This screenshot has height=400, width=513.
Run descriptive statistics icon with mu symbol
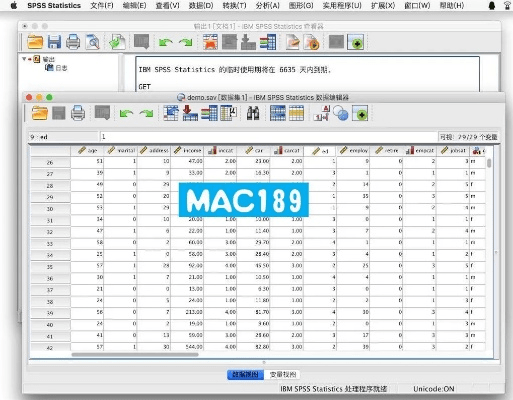click(228, 113)
